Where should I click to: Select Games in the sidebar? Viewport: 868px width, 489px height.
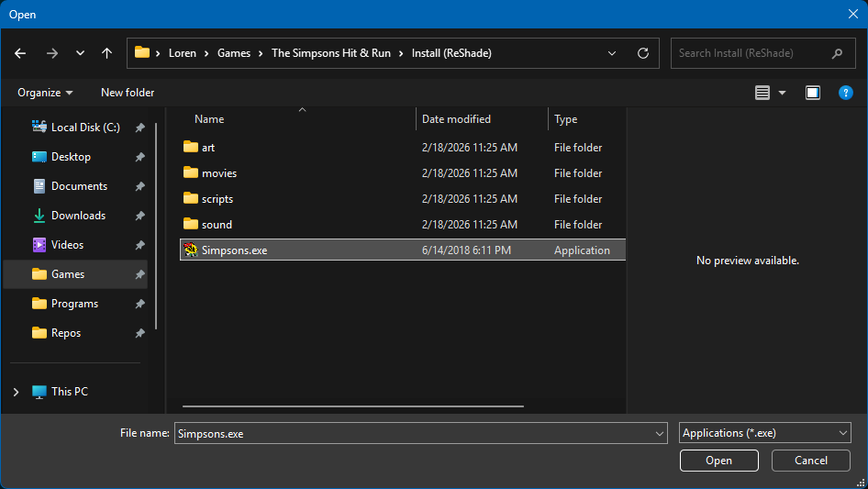(x=76, y=274)
